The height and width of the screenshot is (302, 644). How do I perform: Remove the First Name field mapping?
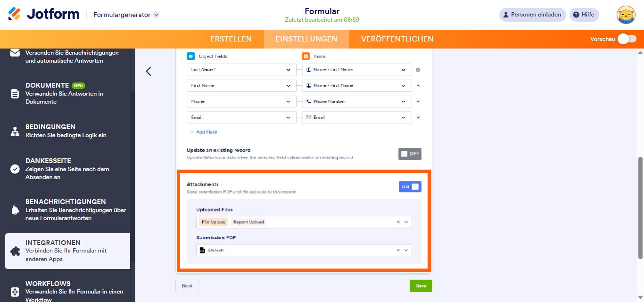point(418,86)
